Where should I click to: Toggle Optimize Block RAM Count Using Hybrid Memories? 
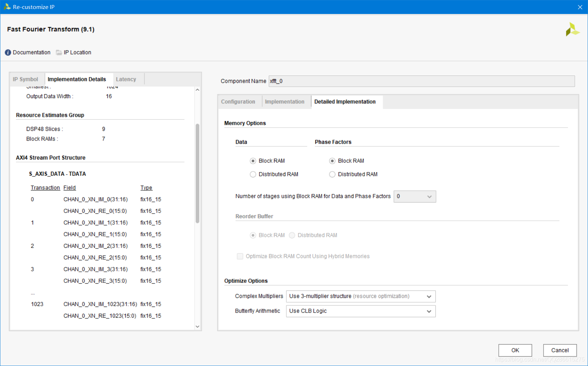click(240, 256)
